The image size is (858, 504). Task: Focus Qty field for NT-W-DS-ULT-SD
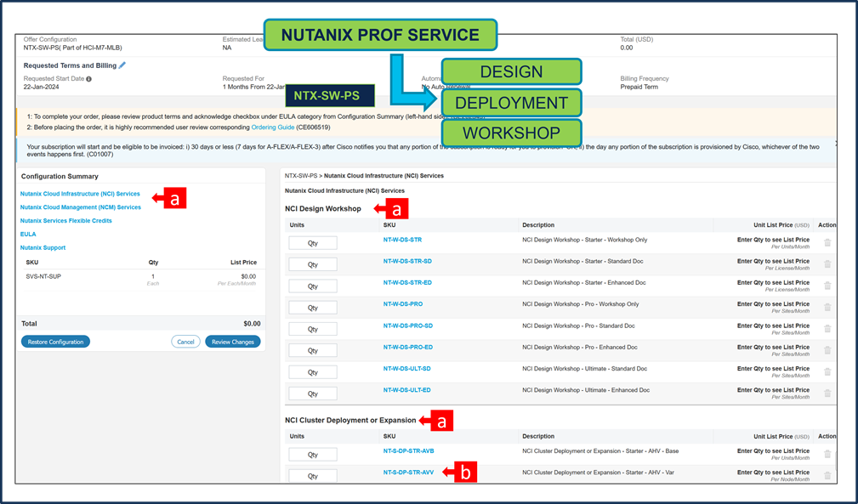pos(312,372)
